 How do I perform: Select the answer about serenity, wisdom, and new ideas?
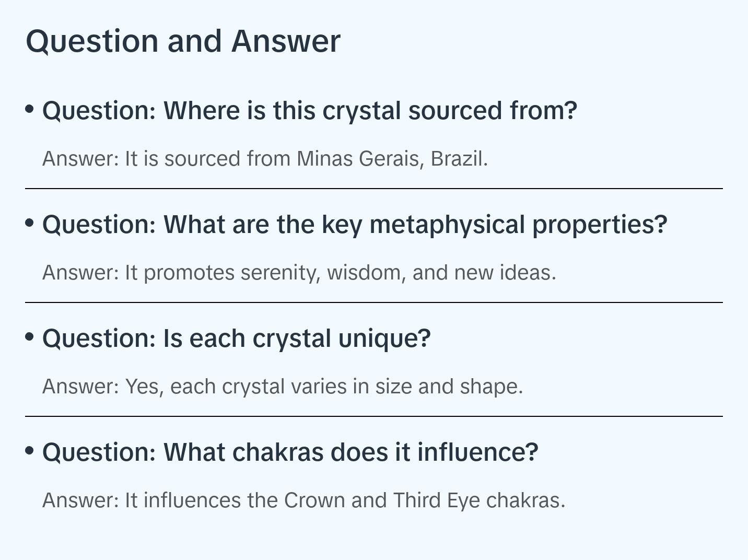click(299, 273)
